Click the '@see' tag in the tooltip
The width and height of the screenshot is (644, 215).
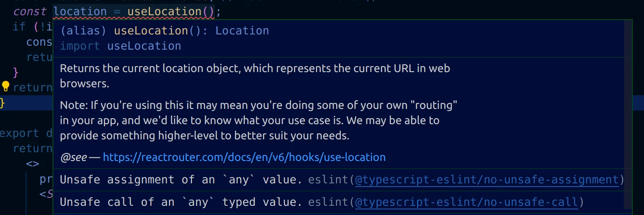click(73, 157)
